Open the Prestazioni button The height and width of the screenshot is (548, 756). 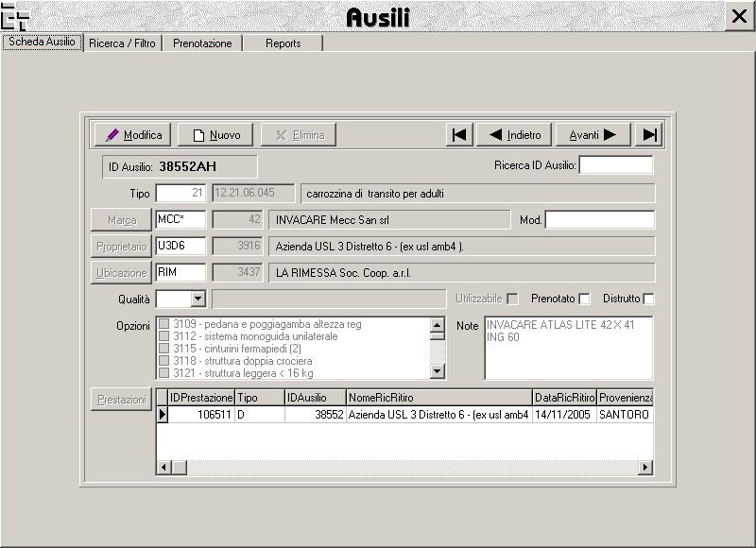[x=122, y=400]
